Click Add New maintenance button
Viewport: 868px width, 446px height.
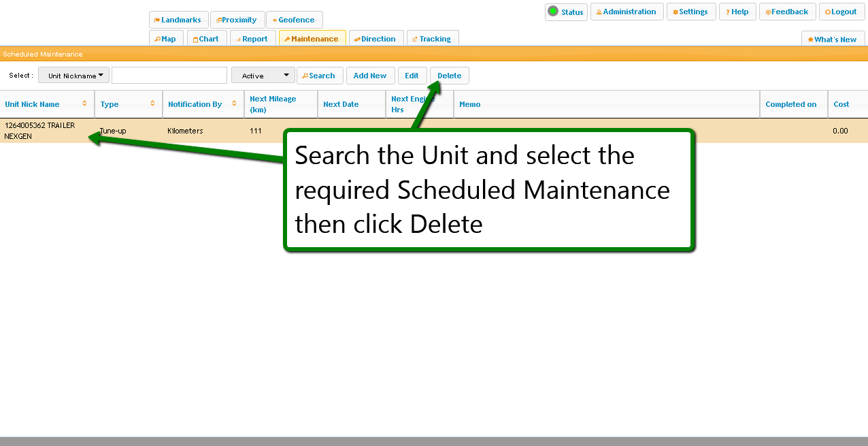pyautogui.click(x=370, y=76)
